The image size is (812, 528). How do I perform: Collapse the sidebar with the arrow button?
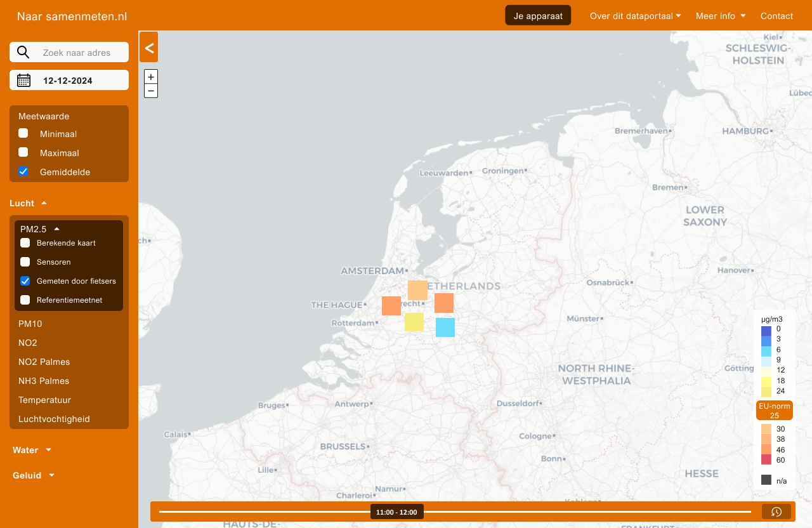coord(149,48)
